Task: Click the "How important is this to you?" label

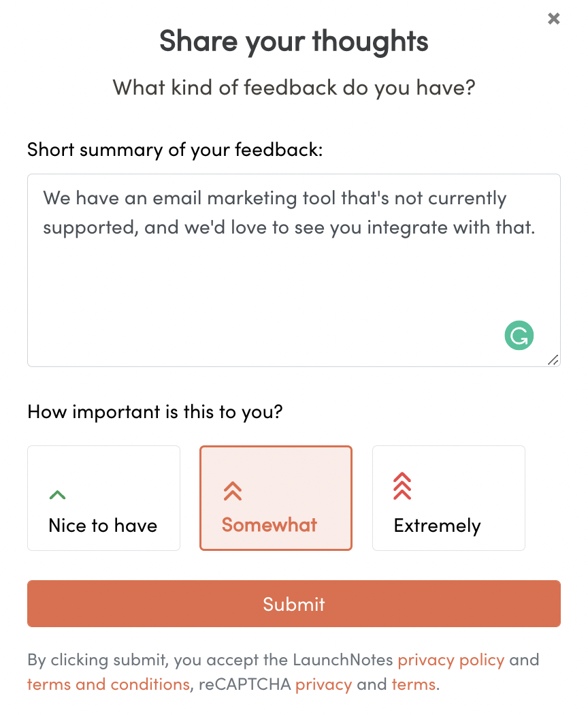Action: (x=154, y=411)
